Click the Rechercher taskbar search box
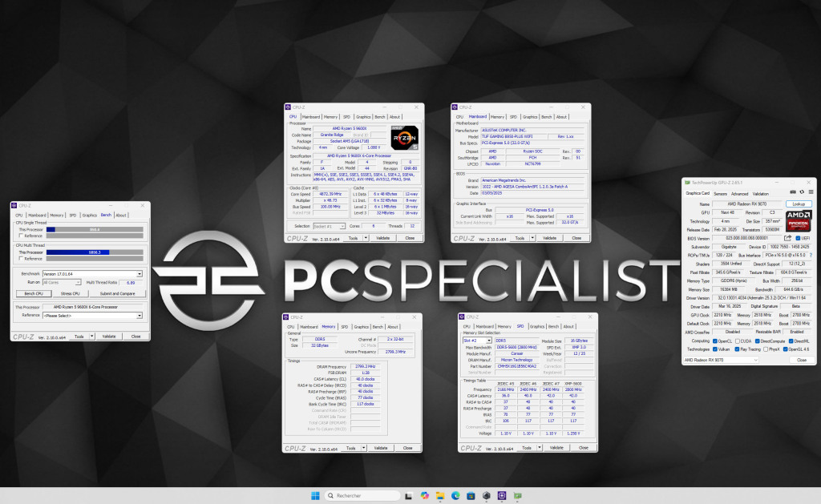 click(x=362, y=496)
